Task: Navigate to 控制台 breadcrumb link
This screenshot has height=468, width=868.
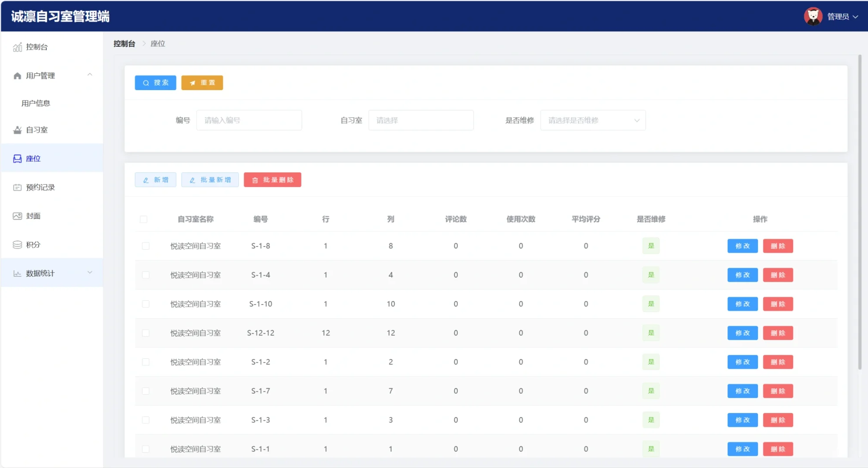Action: tap(124, 43)
